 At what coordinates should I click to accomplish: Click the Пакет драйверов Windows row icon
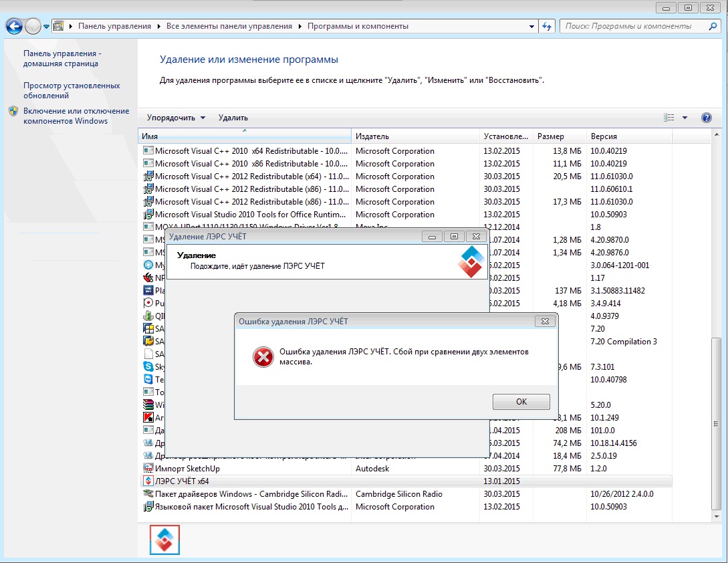tap(148, 493)
